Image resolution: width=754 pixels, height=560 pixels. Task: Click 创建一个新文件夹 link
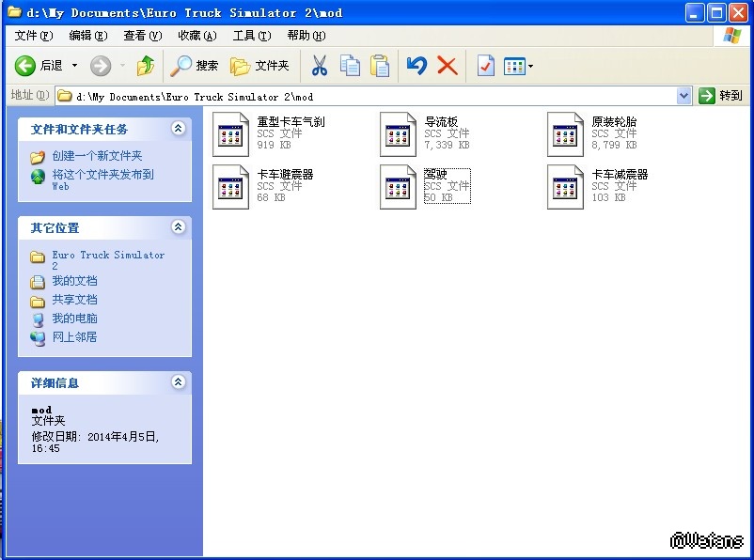(97, 156)
